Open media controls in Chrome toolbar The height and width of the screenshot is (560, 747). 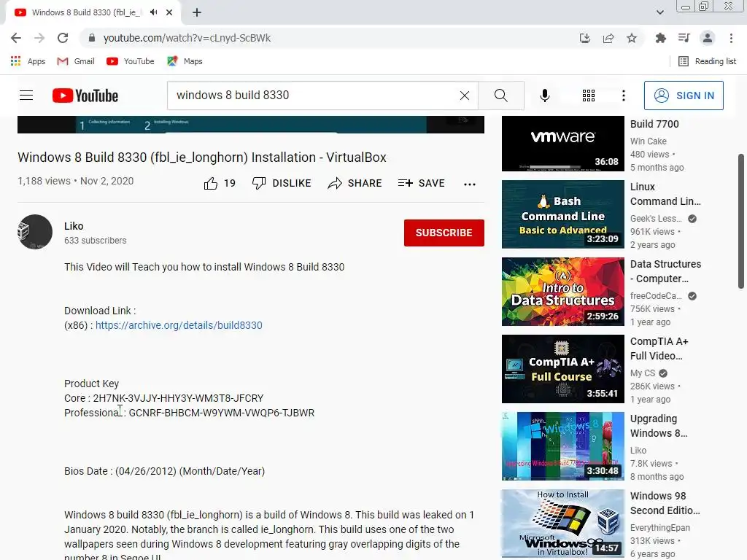(x=684, y=38)
